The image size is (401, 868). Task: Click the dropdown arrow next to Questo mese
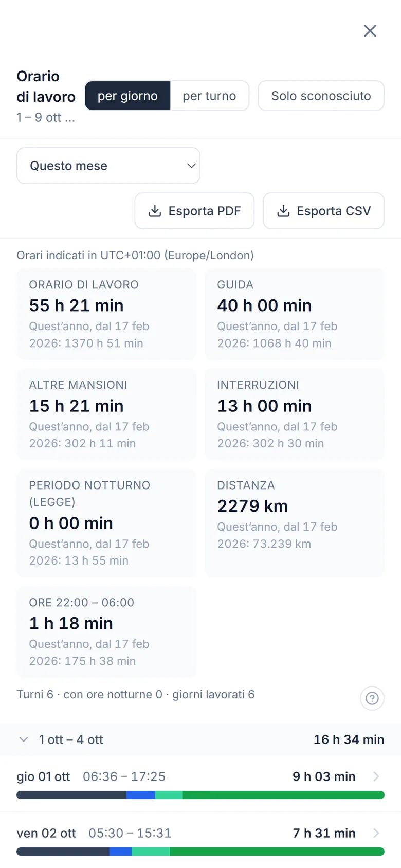191,166
